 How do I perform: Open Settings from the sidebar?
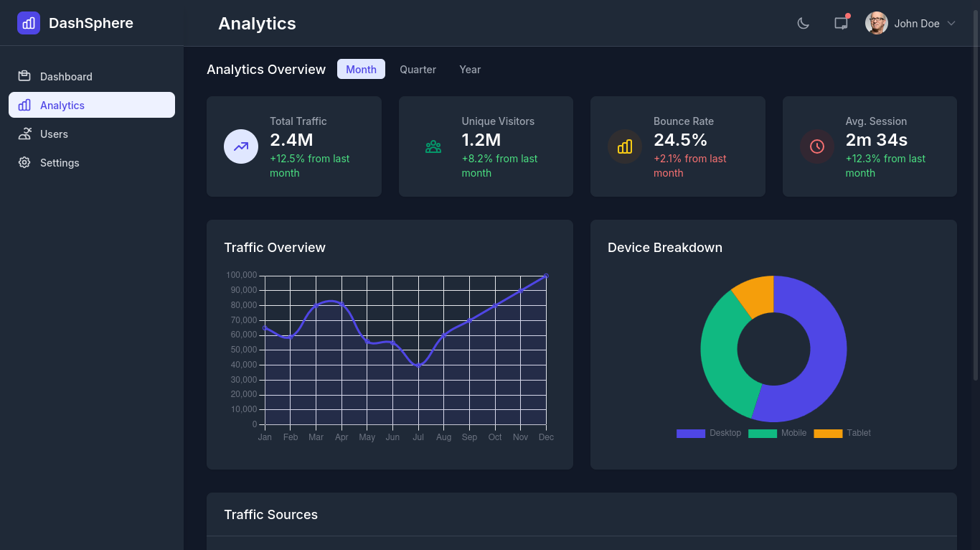(92, 162)
